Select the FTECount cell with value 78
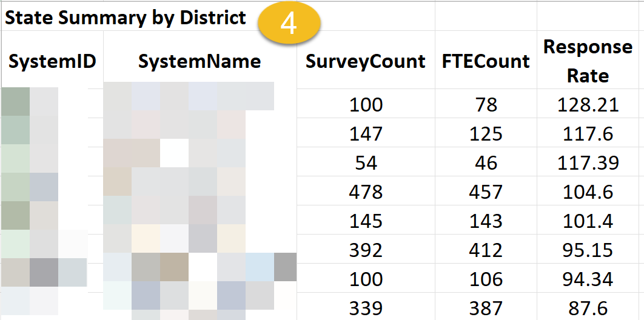This screenshot has width=644, height=320. click(486, 104)
